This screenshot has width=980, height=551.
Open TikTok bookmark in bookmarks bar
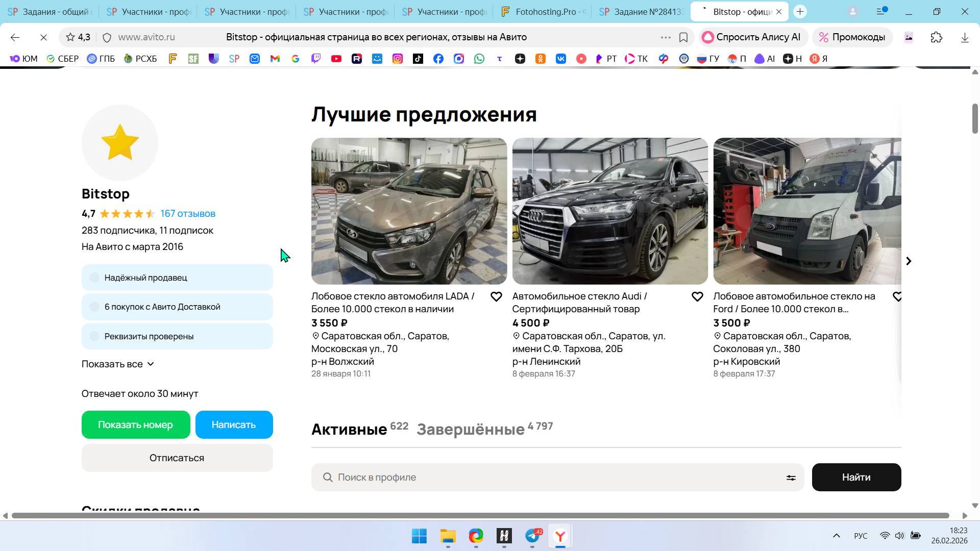[x=418, y=59]
